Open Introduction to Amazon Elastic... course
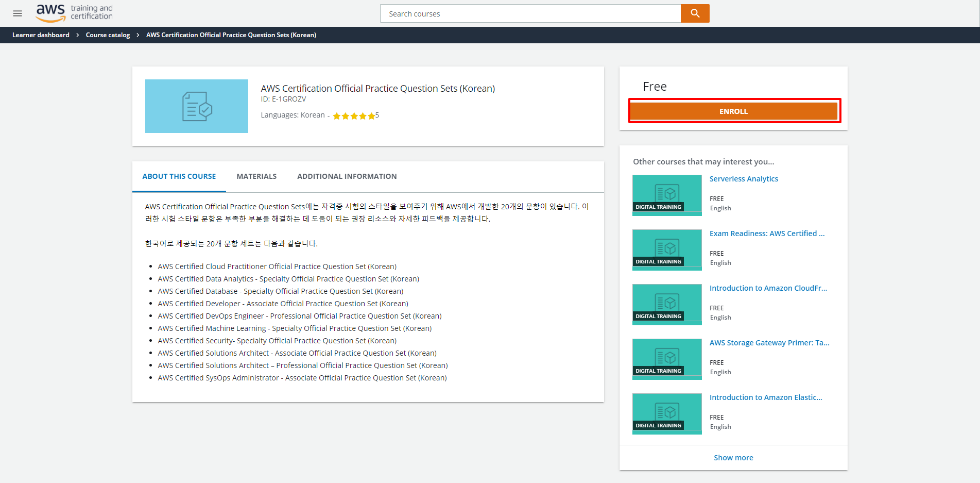 (766, 397)
